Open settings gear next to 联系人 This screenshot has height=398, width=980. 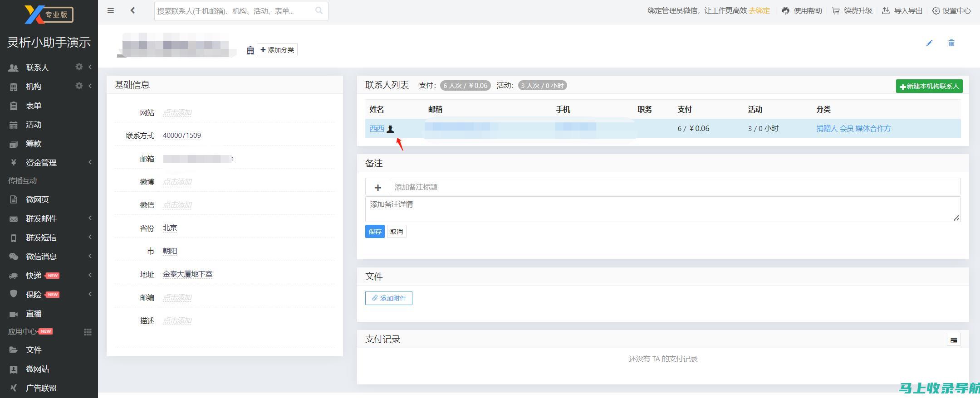[79, 67]
